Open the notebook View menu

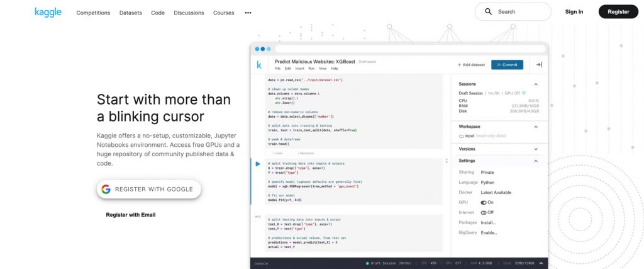pos(323,68)
